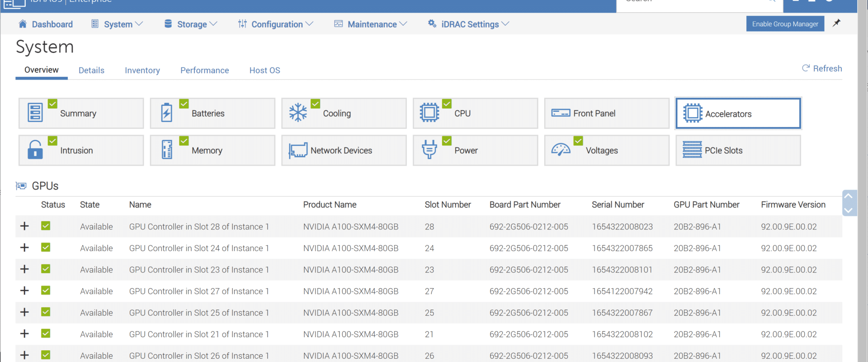Open the Storage dropdown chevron

tap(213, 24)
